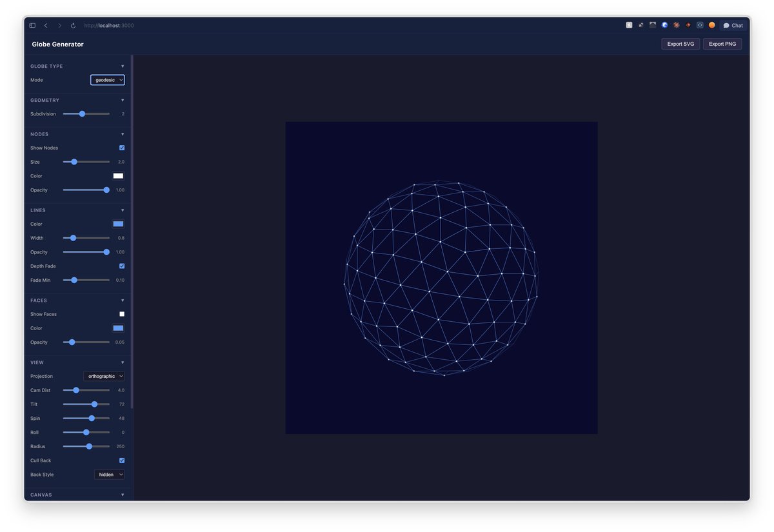Open the Projection dropdown
774x532 pixels.
point(104,376)
